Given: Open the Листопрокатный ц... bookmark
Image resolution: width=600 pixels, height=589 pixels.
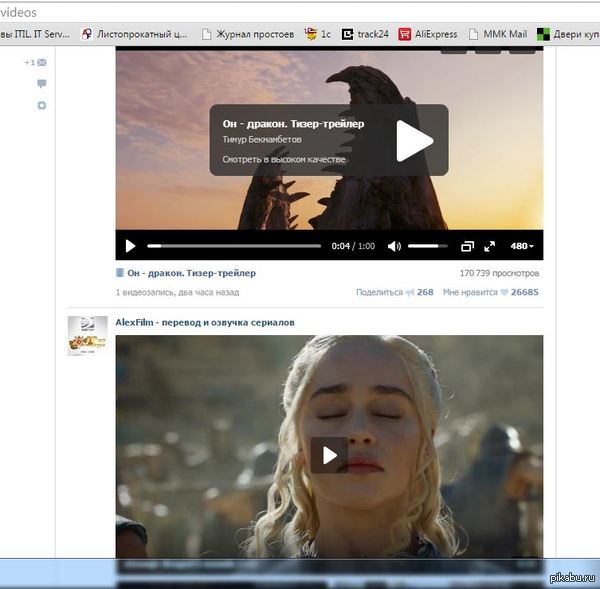Looking at the screenshot, I should tap(134, 34).
